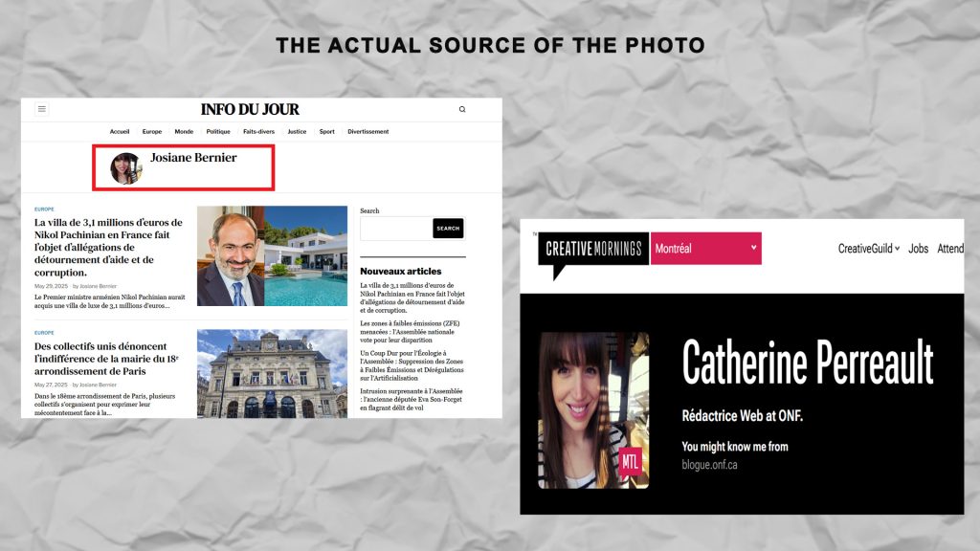Image resolution: width=980 pixels, height=551 pixels.
Task: Click the black SEARCH button
Action: (x=448, y=229)
